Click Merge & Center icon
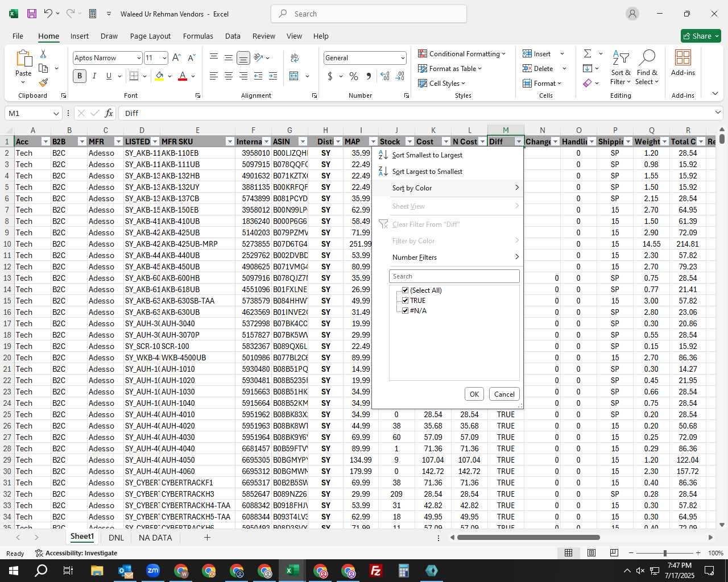The height and width of the screenshot is (582, 728). click(294, 76)
